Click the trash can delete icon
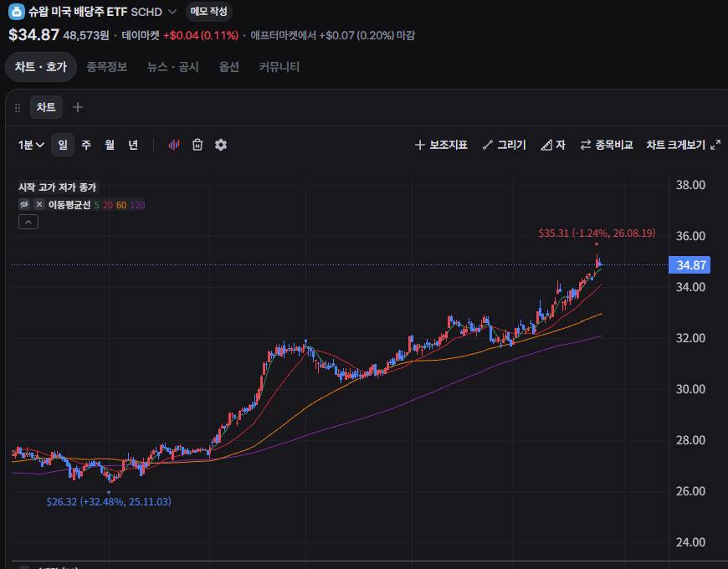The width and height of the screenshot is (728, 569). [x=197, y=145]
